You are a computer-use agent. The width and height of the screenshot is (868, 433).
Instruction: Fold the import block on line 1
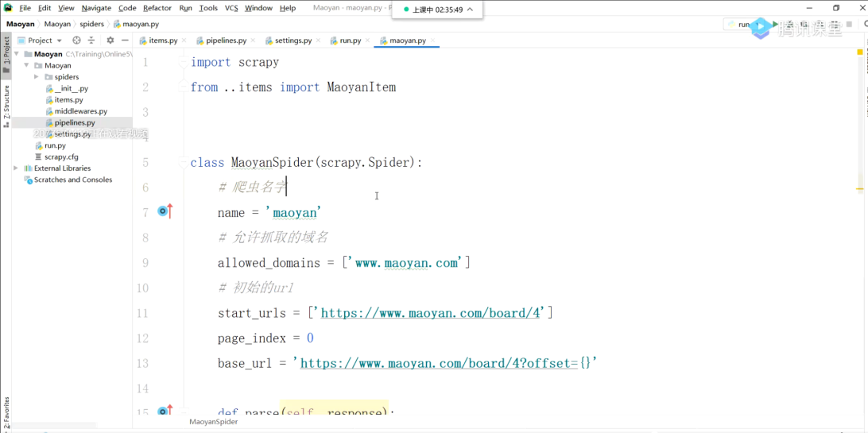[x=183, y=63]
